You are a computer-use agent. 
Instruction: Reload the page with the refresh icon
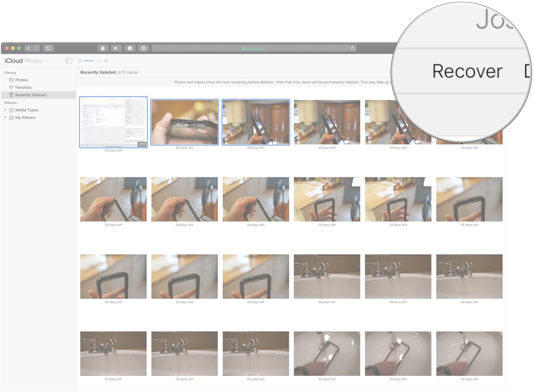pos(352,48)
